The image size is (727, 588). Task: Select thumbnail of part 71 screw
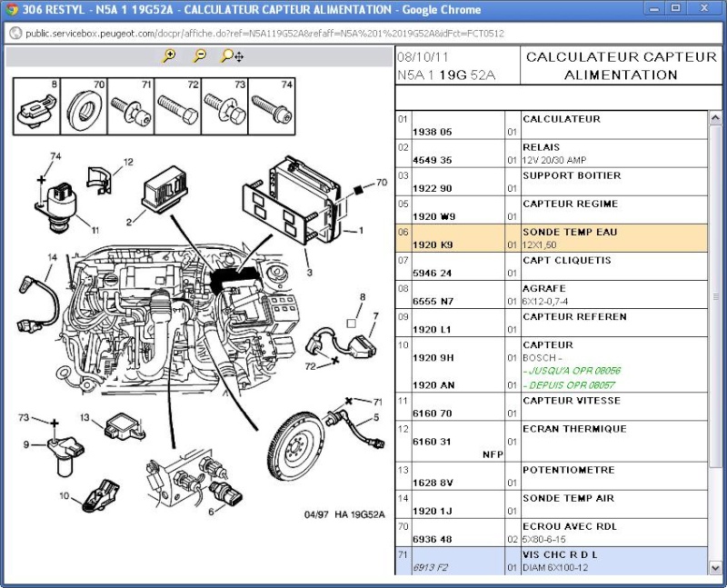131,106
